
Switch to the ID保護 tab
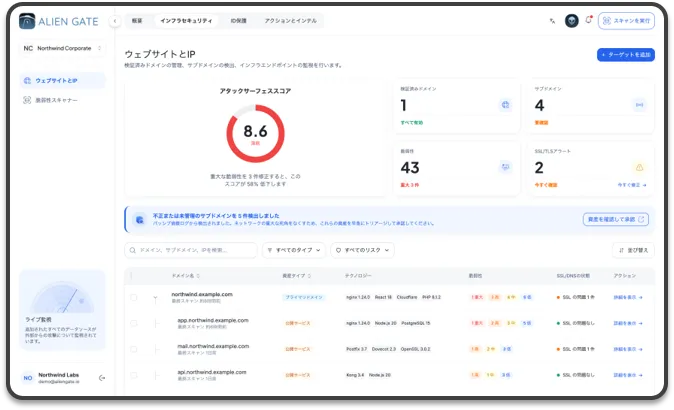click(238, 21)
